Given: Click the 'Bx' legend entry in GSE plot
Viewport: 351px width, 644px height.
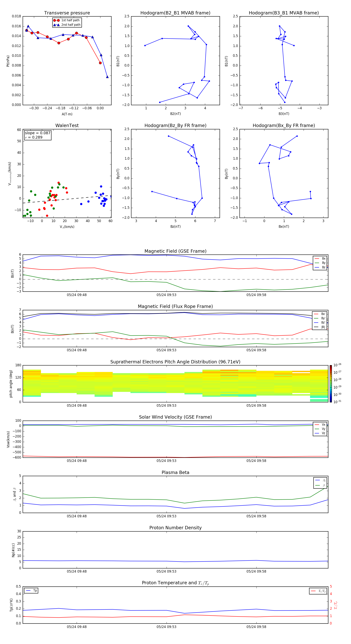Looking at the screenshot, I should pos(320,259).
